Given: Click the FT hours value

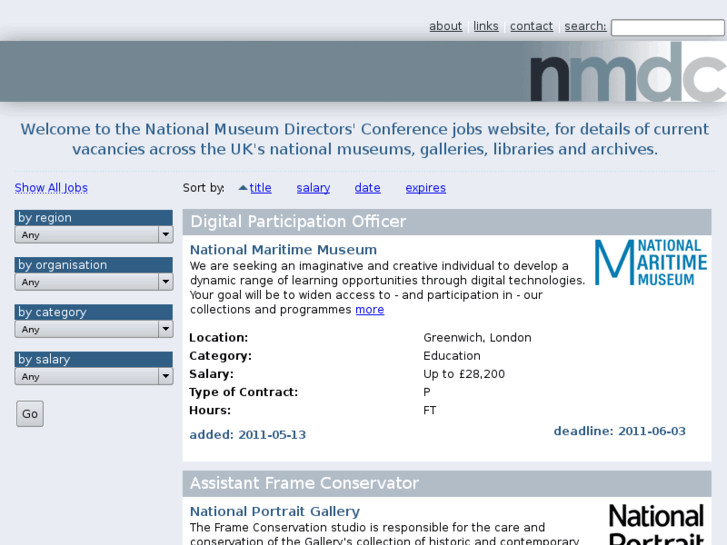Looking at the screenshot, I should (x=429, y=410).
